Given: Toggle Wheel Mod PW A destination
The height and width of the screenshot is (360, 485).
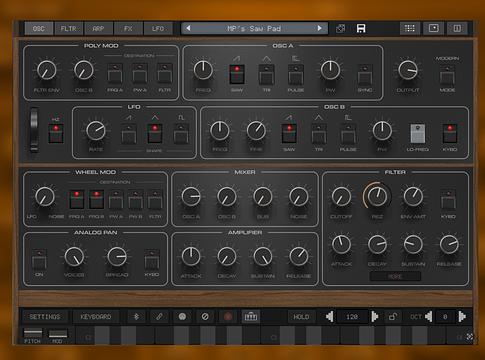Looking at the screenshot, I should tap(116, 199).
